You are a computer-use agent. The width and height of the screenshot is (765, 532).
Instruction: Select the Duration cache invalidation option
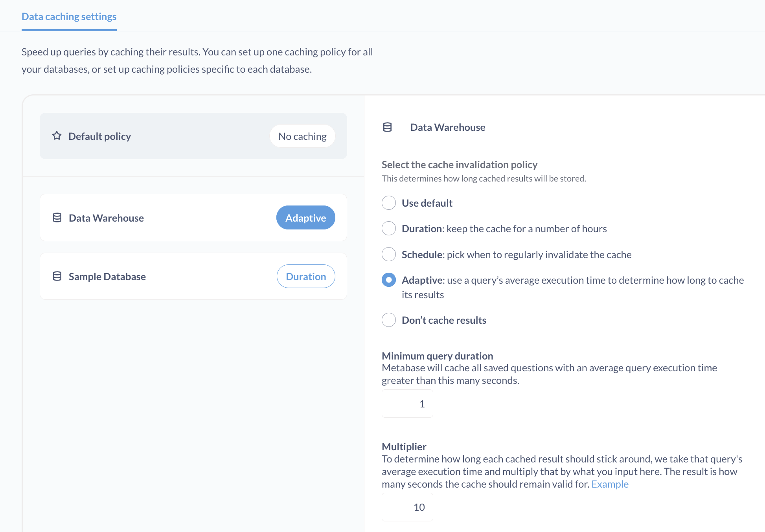[x=388, y=228]
